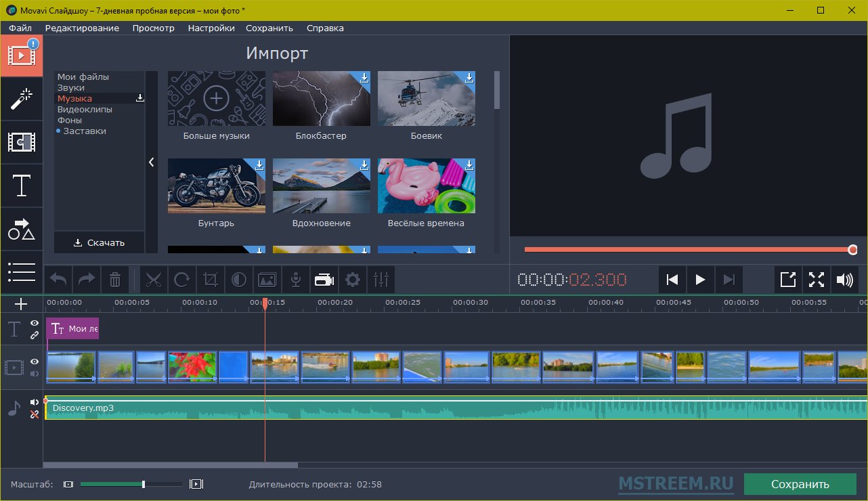
Task: Open the Titles text tool
Action: click(22, 186)
